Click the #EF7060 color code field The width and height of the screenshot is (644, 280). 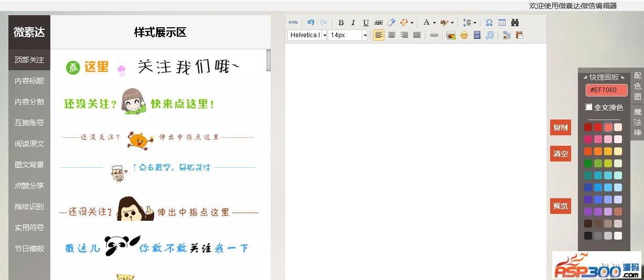[606, 90]
